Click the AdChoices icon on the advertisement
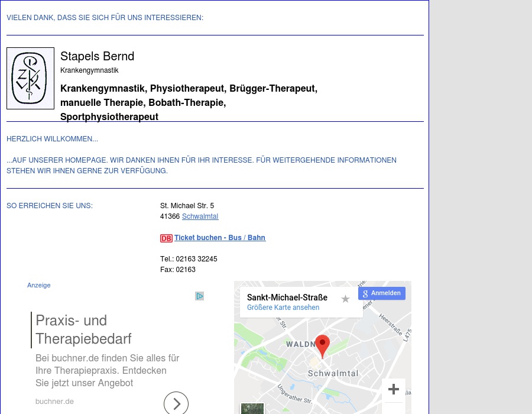This screenshot has width=532, height=414. click(200, 296)
